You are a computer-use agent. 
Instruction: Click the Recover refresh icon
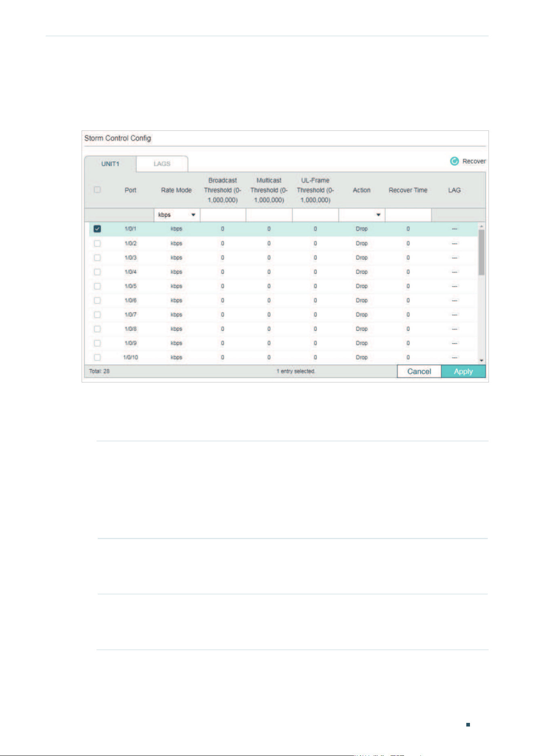point(455,161)
